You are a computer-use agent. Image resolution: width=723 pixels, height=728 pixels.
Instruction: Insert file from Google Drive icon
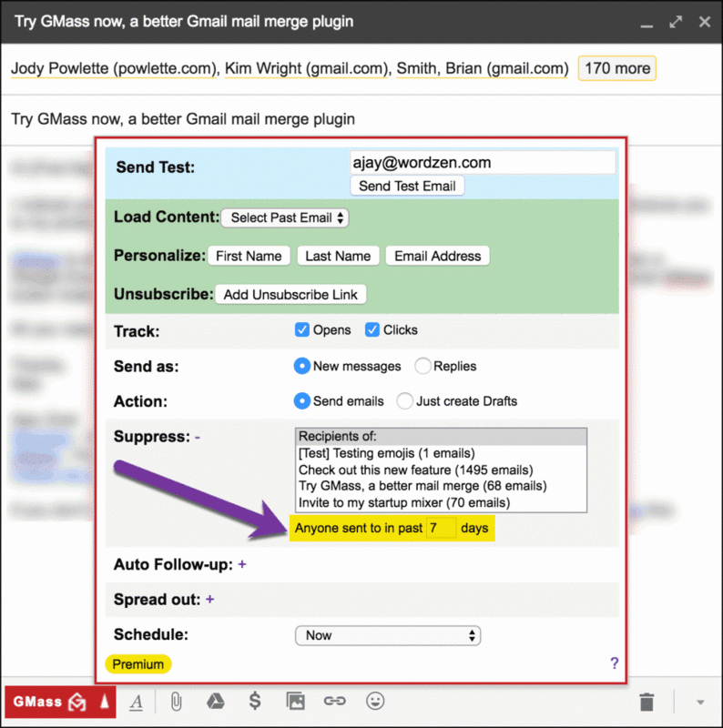coord(215,702)
